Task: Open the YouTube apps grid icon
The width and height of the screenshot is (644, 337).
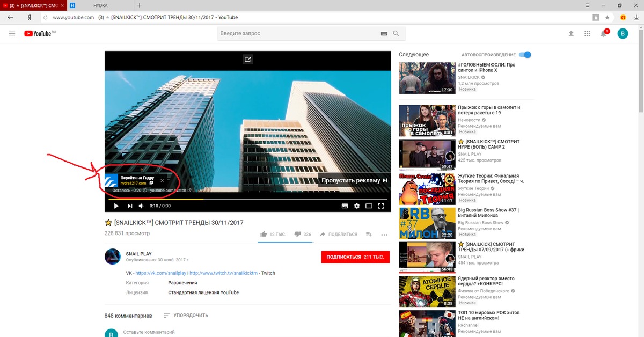Action: pyautogui.click(x=587, y=34)
